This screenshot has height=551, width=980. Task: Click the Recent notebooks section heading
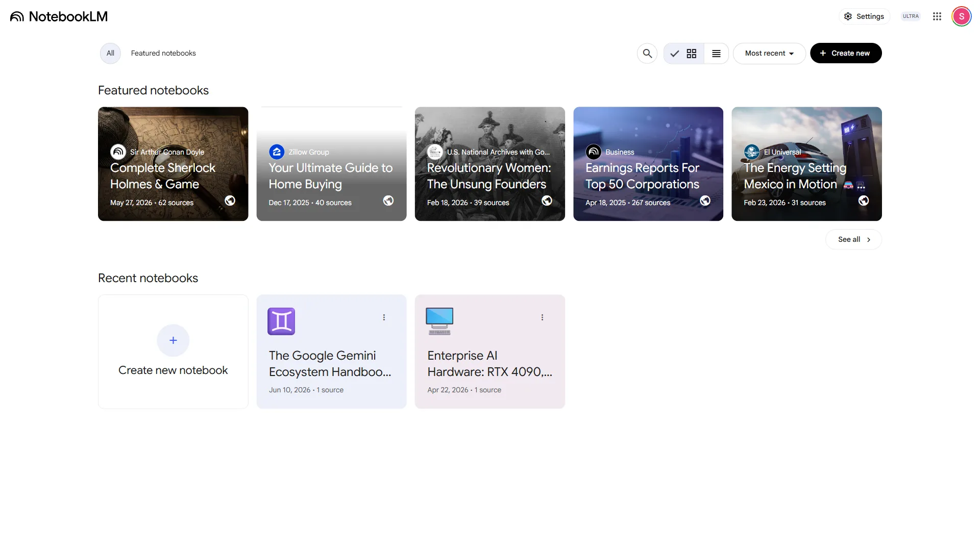[148, 278]
